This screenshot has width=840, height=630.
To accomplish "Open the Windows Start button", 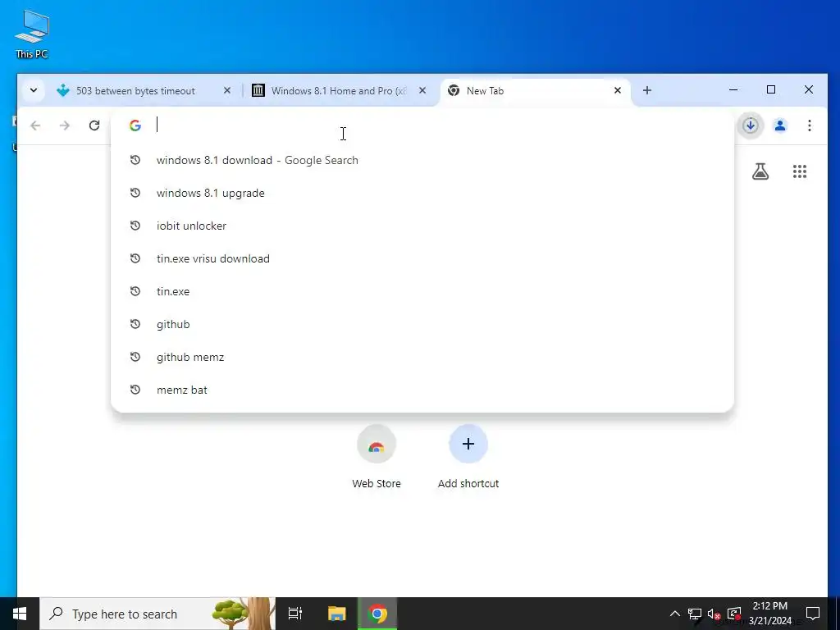I will (20, 614).
